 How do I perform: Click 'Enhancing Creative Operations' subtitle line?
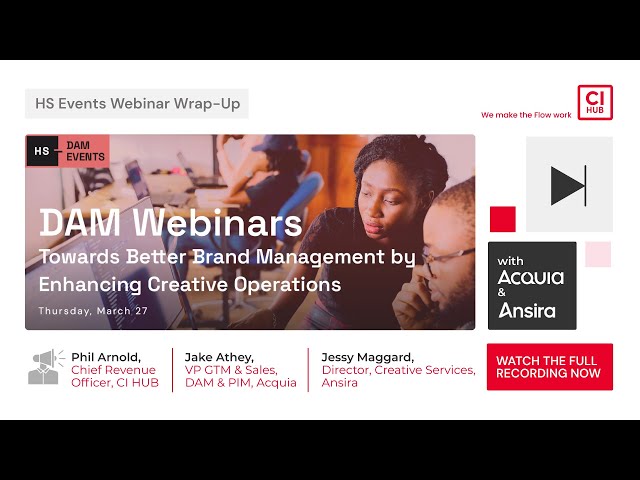[x=190, y=285]
